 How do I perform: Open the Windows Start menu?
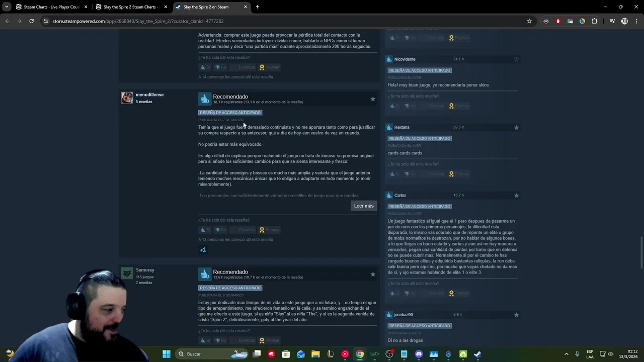(167, 354)
